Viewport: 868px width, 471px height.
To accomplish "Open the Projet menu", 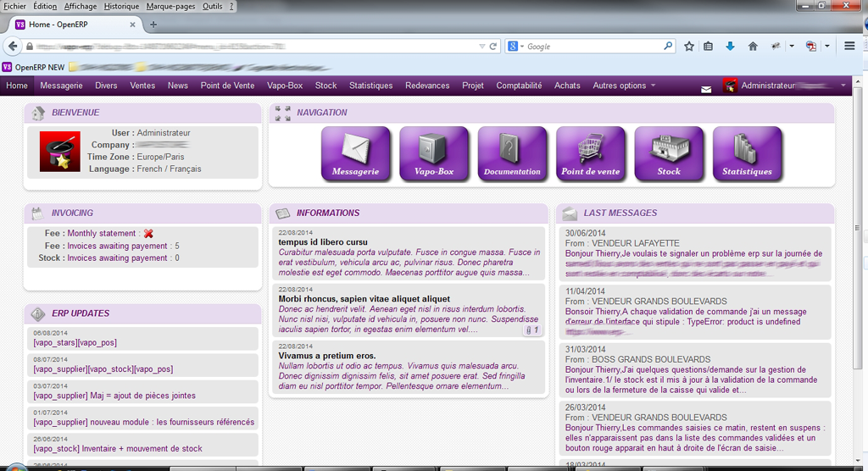I will point(473,86).
